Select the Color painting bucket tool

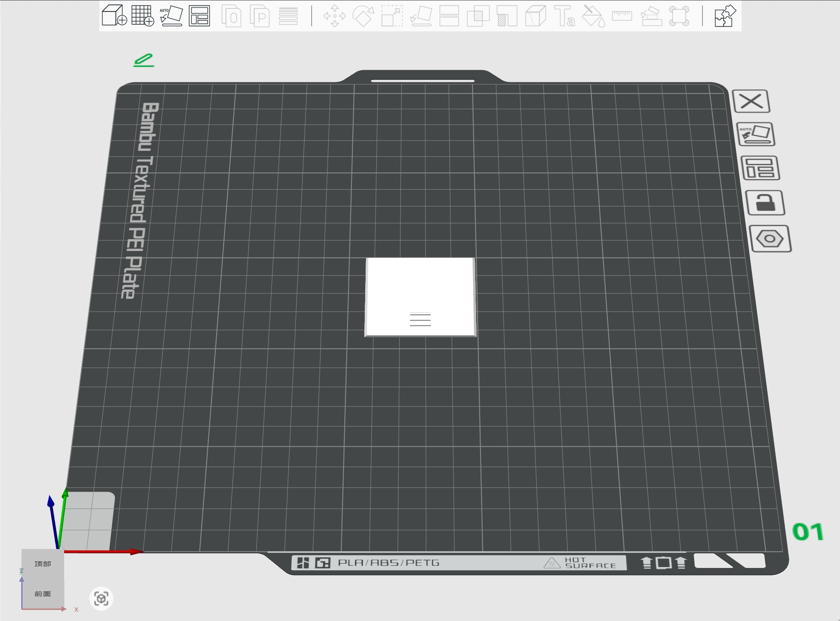tap(593, 16)
